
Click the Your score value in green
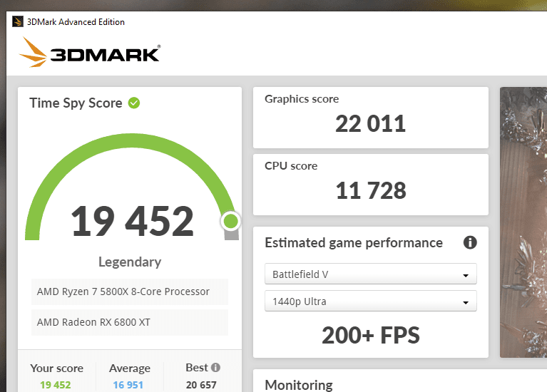[56, 385]
